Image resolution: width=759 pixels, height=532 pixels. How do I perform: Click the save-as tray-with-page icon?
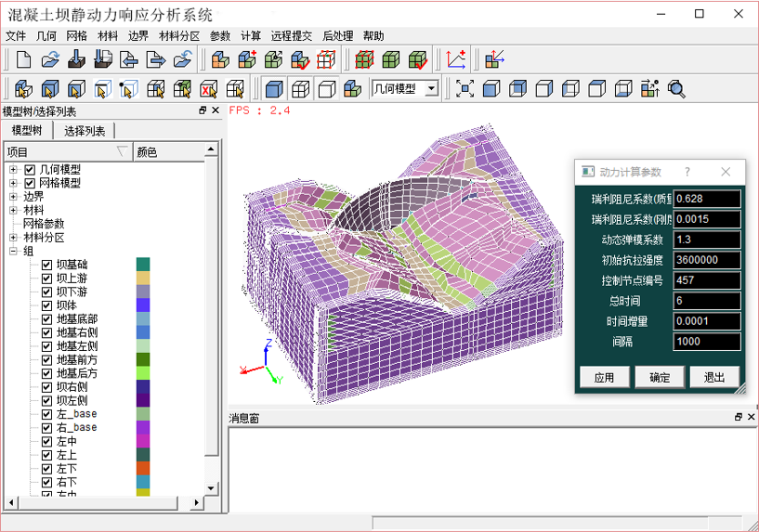[102, 59]
